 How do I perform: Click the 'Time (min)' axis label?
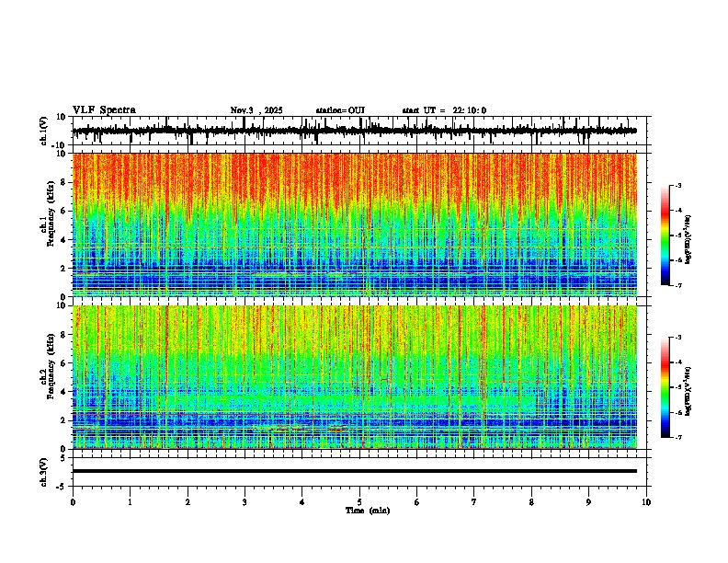click(368, 511)
